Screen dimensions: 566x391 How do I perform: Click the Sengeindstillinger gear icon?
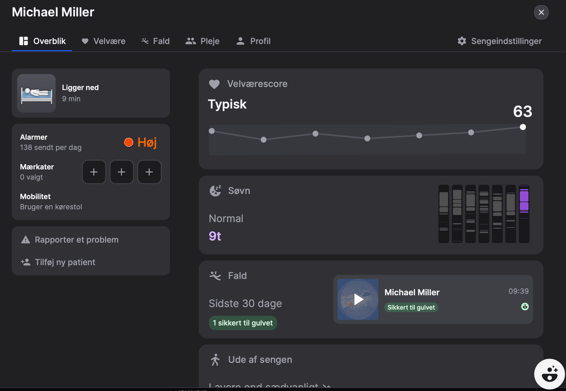coord(462,41)
